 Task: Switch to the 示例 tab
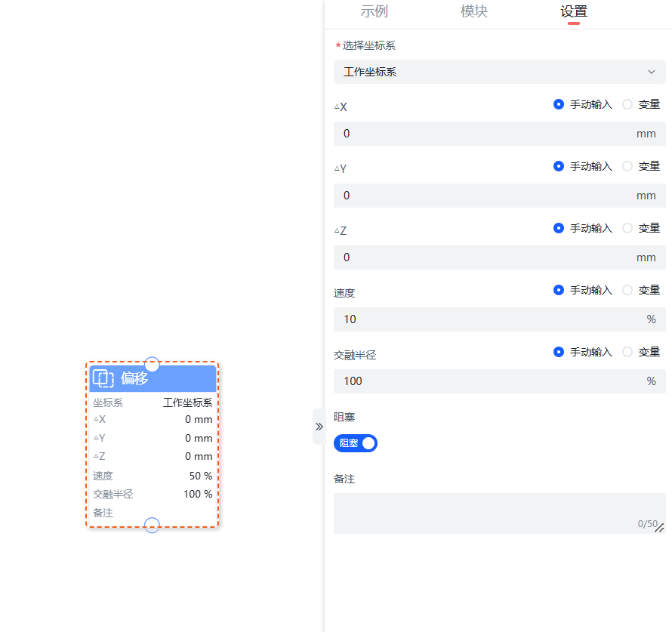[375, 11]
